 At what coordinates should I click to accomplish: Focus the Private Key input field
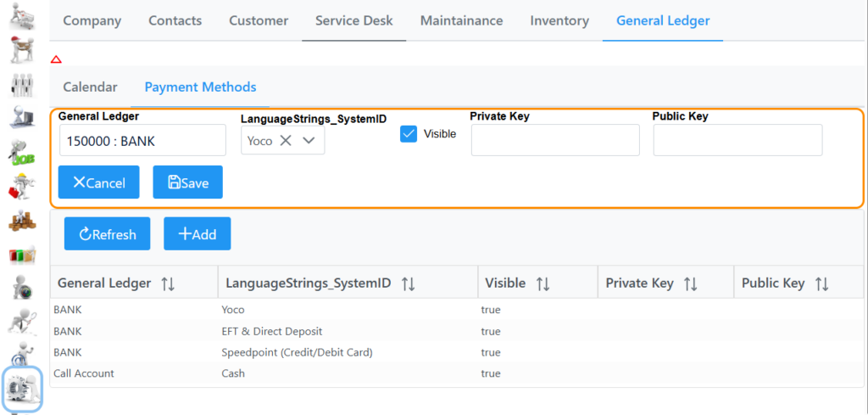pos(555,140)
